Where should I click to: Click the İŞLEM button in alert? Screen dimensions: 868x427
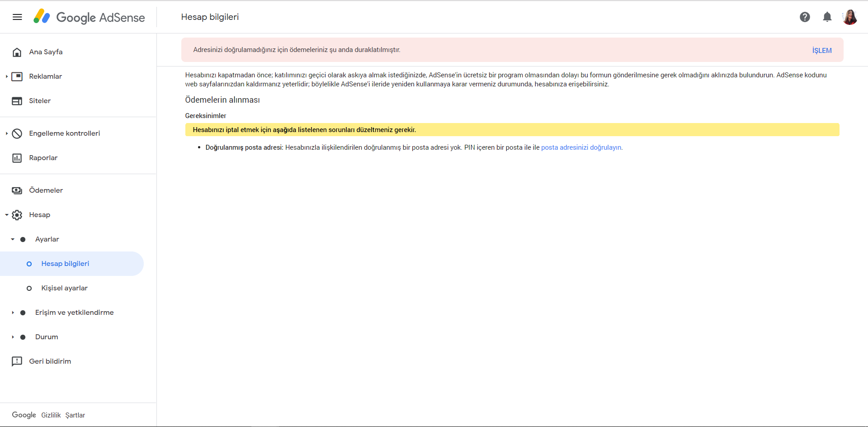point(822,50)
